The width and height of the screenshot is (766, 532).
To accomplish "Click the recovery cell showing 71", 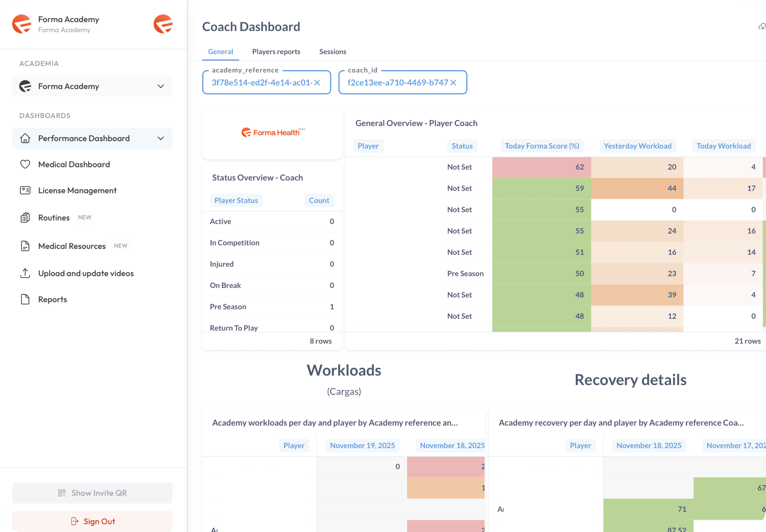I will tap(648, 509).
